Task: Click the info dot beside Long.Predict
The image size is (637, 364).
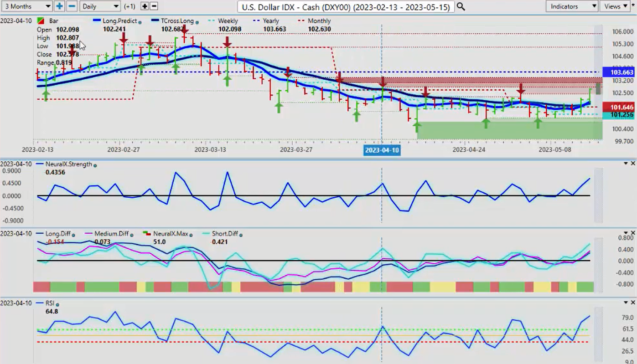Action: click(x=140, y=22)
